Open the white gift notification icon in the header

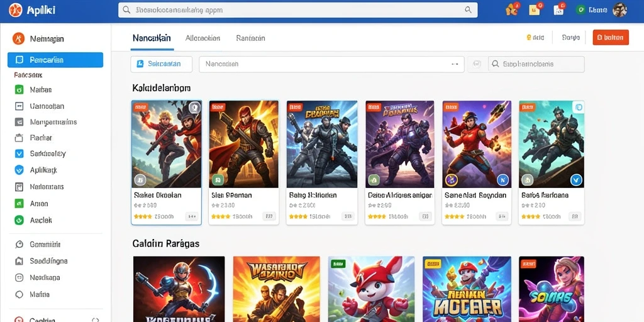coord(559,9)
